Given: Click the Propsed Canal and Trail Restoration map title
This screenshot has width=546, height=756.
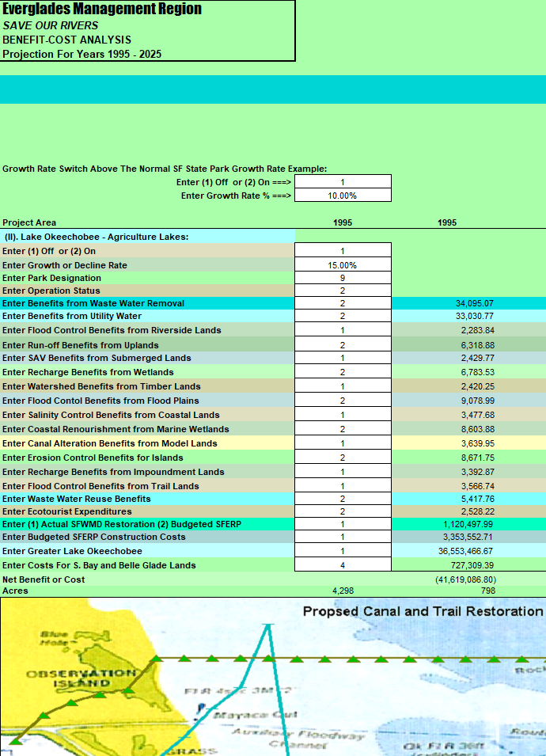Looking at the screenshot, I should coord(423,611).
